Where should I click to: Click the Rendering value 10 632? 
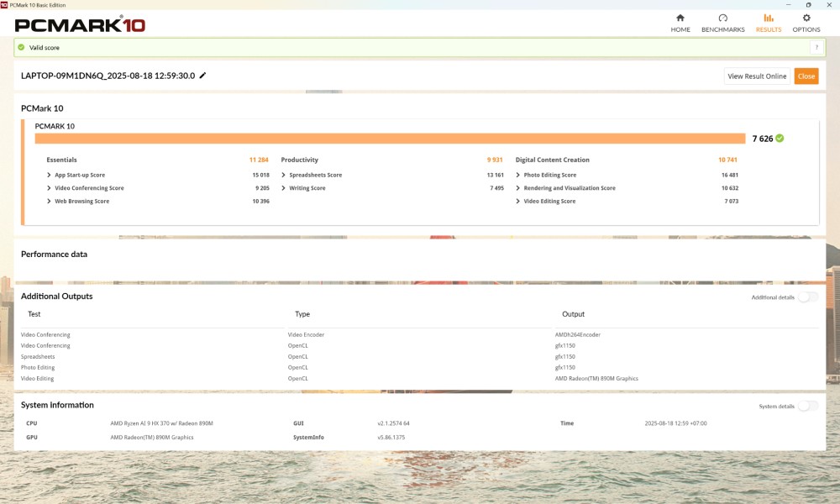point(730,188)
